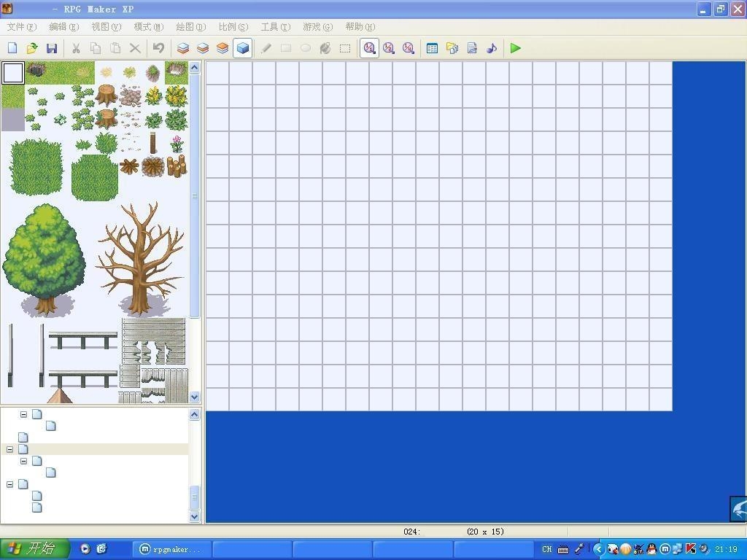Open the 文件(F) menu
The width and height of the screenshot is (747, 560).
tap(21, 27)
